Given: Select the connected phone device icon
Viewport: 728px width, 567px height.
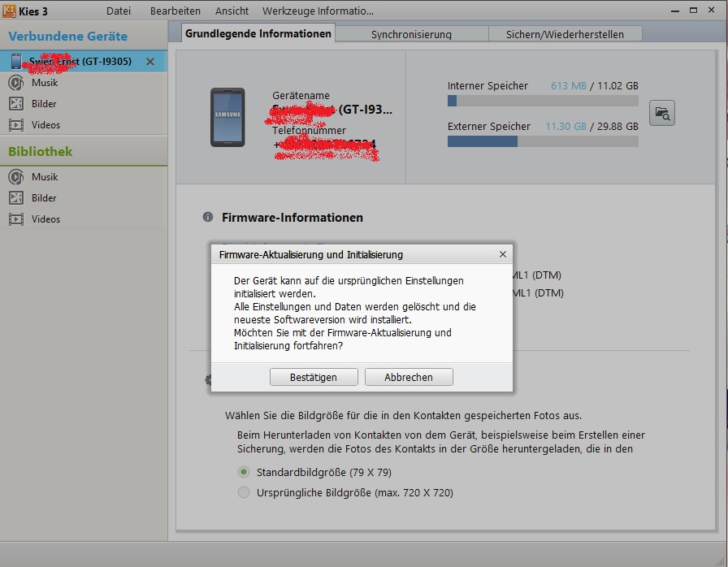Looking at the screenshot, I should pyautogui.click(x=16, y=61).
